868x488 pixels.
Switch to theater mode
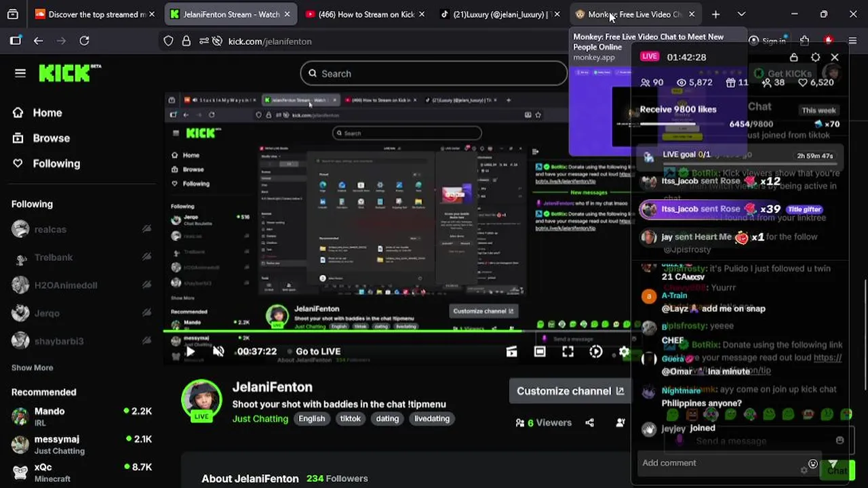click(x=540, y=351)
